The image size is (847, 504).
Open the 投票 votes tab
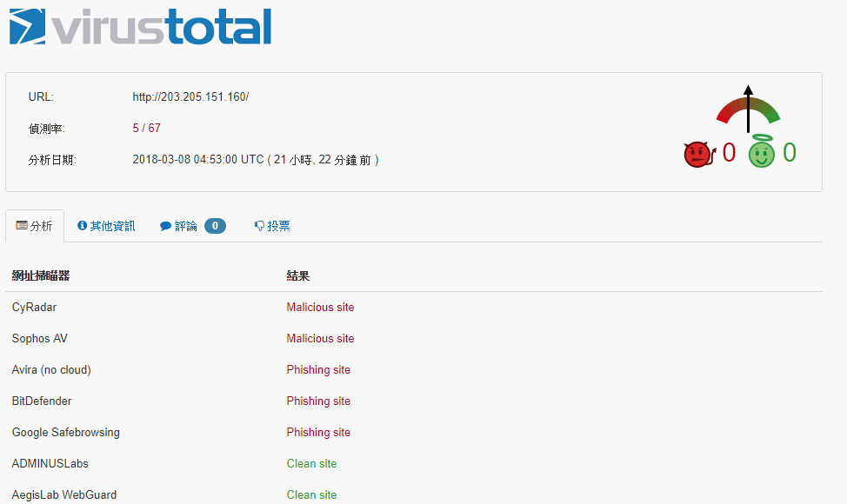[272, 226]
